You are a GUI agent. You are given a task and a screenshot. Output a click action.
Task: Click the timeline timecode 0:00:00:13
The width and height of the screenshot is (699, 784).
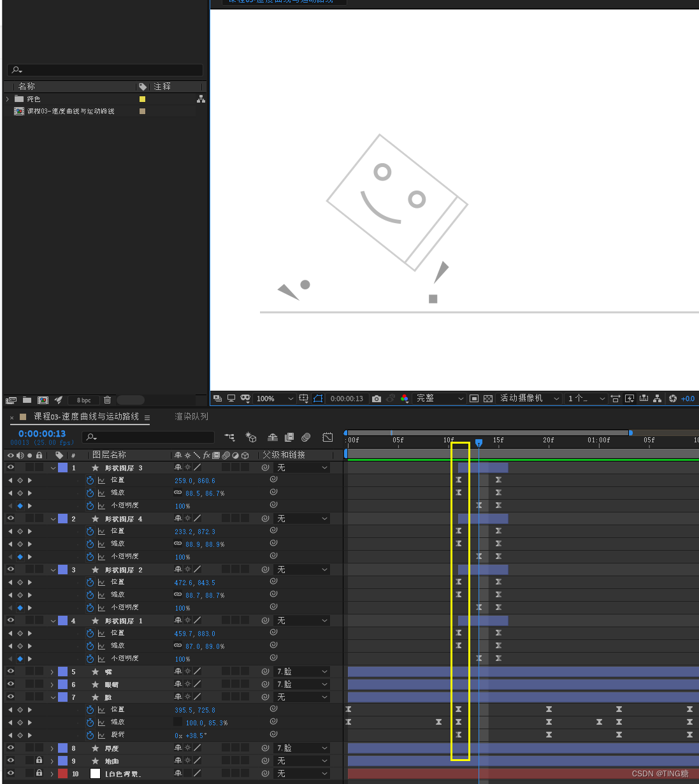(42, 433)
